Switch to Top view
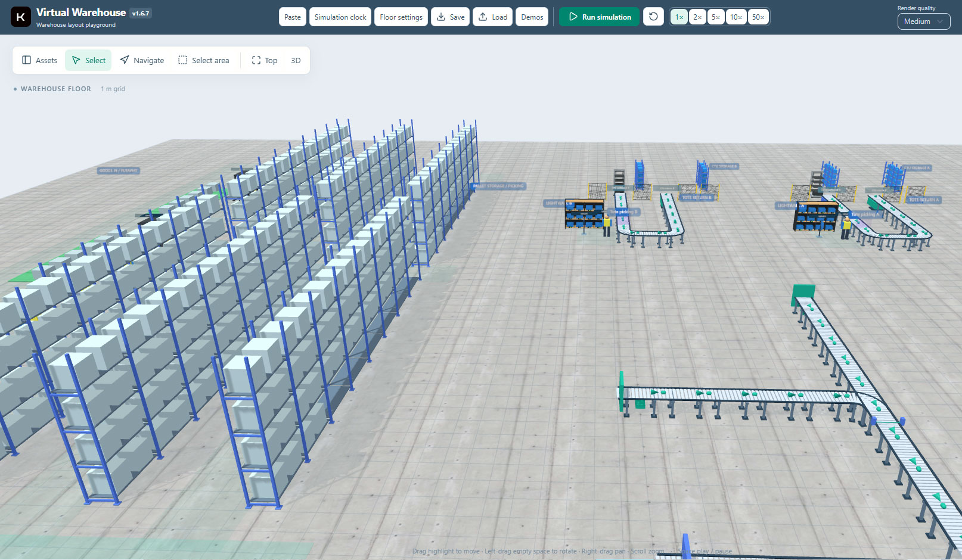962x560 pixels. pyautogui.click(x=264, y=60)
